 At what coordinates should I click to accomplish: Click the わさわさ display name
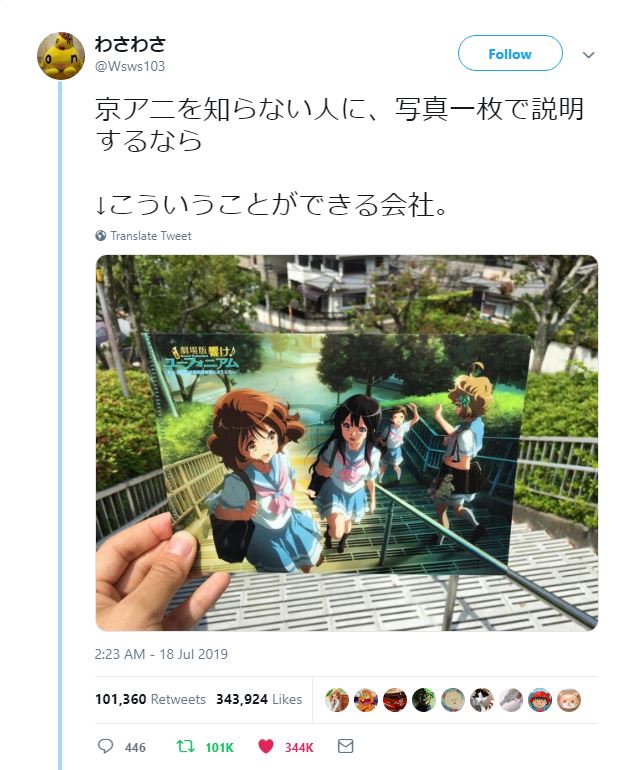pyautogui.click(x=131, y=44)
